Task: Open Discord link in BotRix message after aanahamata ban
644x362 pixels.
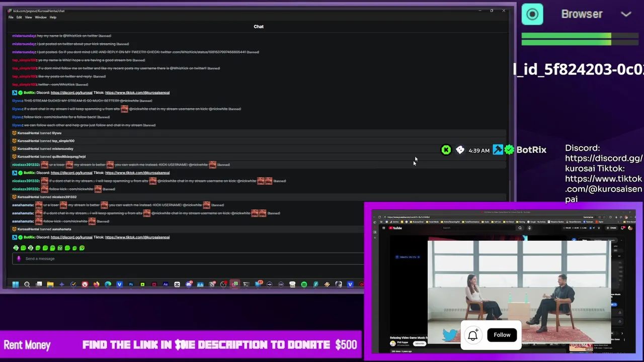Action: (x=71, y=237)
